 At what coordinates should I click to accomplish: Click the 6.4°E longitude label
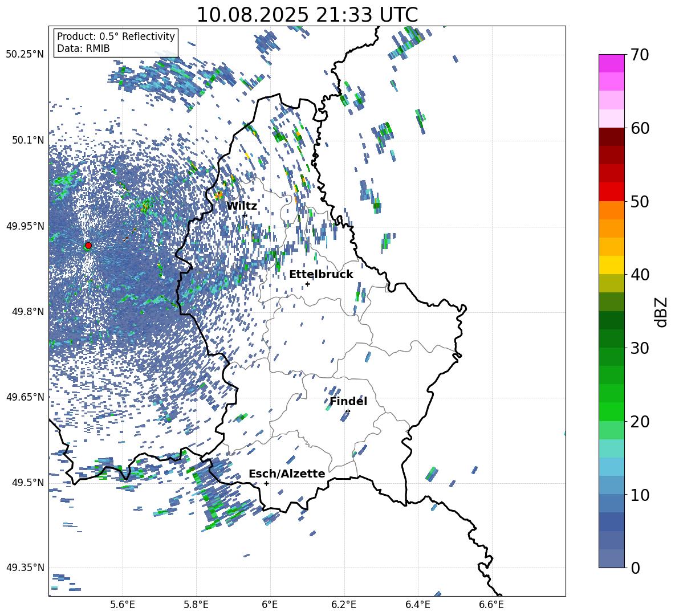point(417,605)
